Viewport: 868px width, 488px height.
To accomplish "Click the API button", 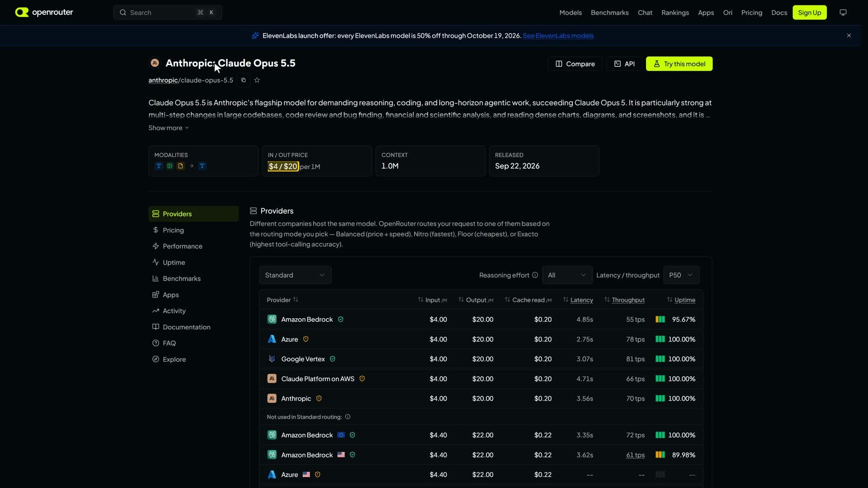I will click(624, 64).
